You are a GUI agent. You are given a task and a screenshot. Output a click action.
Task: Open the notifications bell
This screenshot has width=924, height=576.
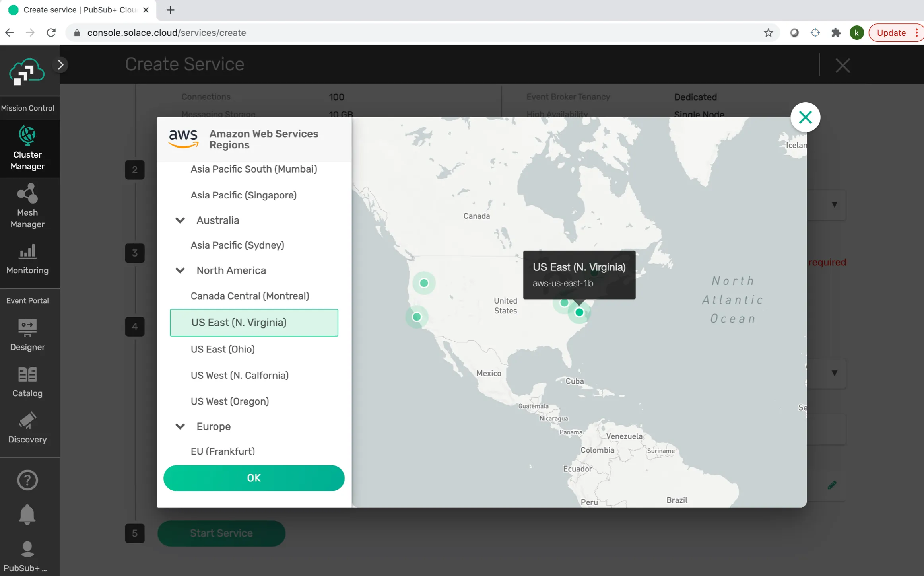pos(27,514)
